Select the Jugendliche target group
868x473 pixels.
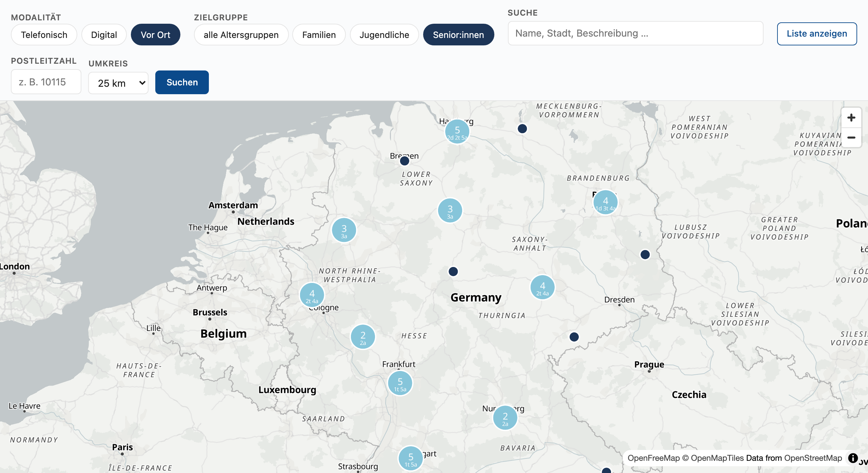click(384, 35)
